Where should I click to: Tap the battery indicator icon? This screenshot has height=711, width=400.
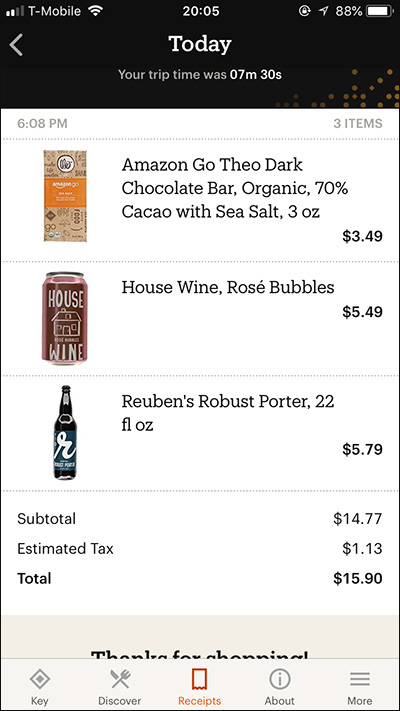pos(380,11)
